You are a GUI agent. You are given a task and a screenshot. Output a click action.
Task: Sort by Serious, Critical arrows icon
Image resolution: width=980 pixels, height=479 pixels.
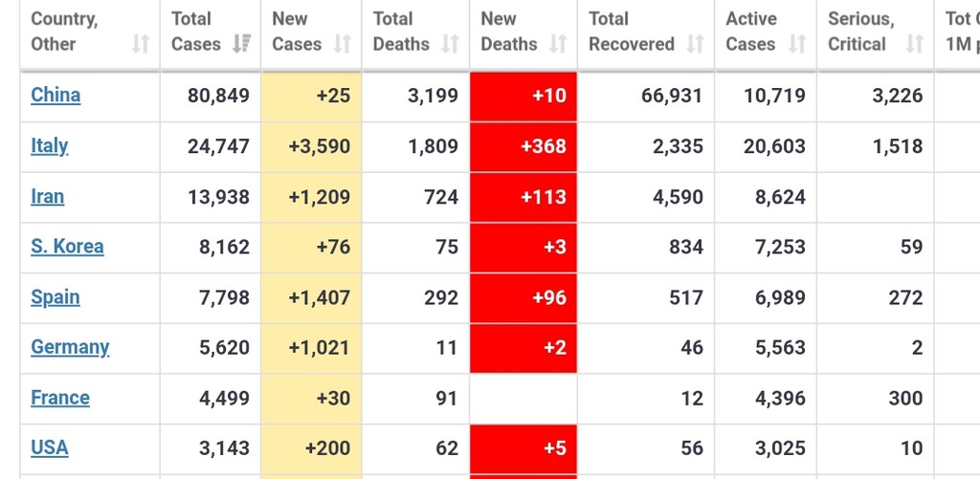pyautogui.click(x=914, y=44)
